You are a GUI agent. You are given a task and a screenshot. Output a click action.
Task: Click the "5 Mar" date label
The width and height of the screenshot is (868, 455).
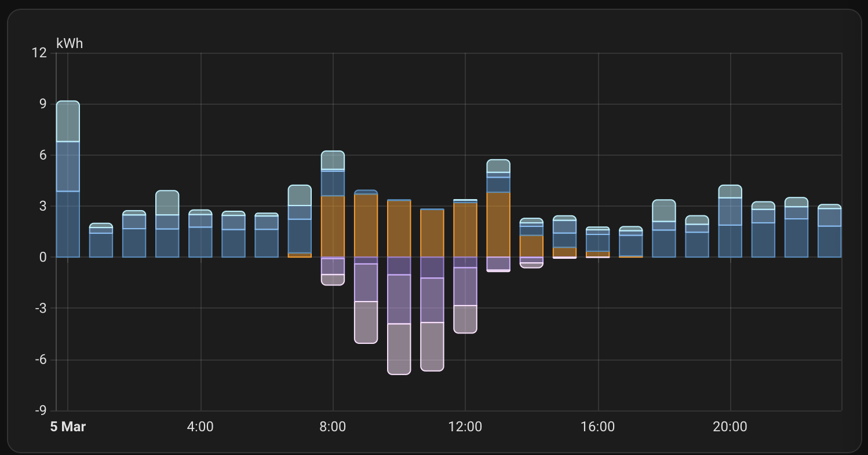tap(68, 427)
